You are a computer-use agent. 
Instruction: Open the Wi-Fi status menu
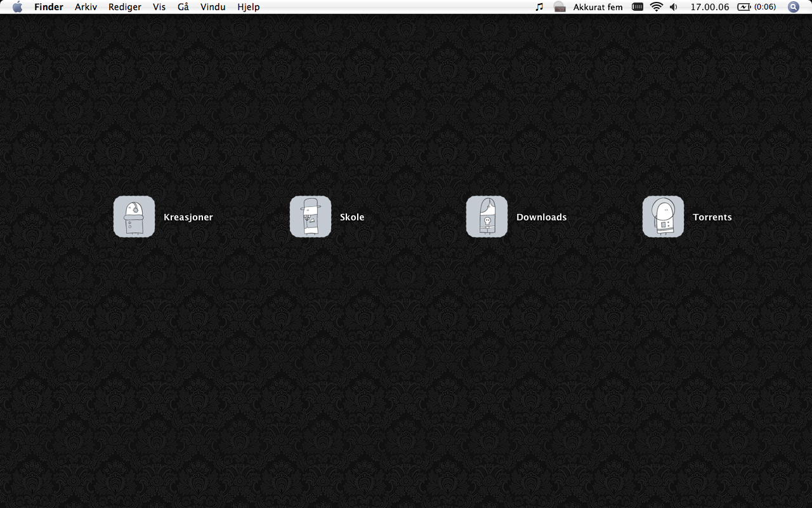coord(657,7)
